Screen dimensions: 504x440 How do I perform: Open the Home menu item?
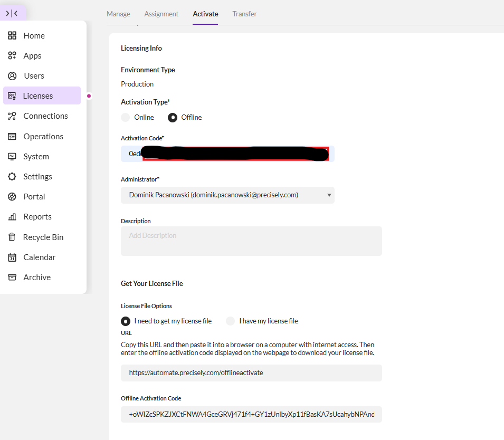pos(34,36)
